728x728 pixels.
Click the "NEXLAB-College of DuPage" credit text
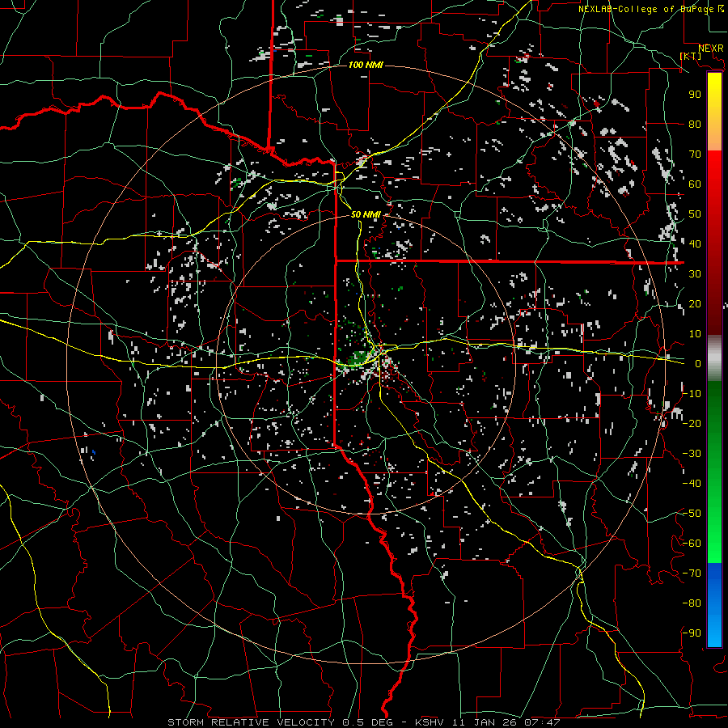pyautogui.click(x=645, y=9)
